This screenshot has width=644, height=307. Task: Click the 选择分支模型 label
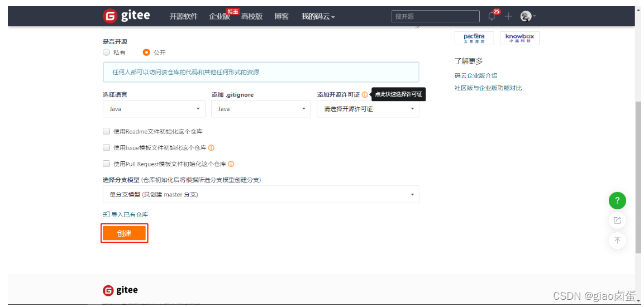coord(121,180)
